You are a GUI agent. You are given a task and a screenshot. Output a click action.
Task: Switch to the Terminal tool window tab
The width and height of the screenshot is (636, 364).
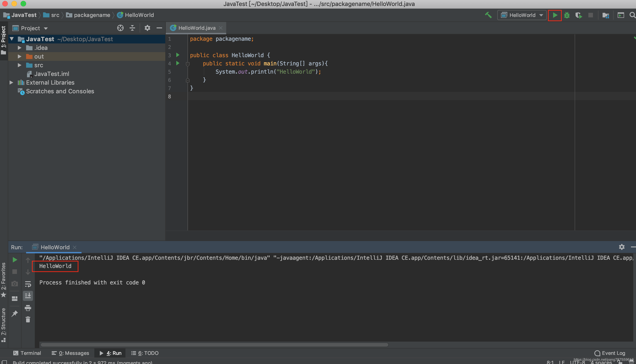tap(27, 353)
